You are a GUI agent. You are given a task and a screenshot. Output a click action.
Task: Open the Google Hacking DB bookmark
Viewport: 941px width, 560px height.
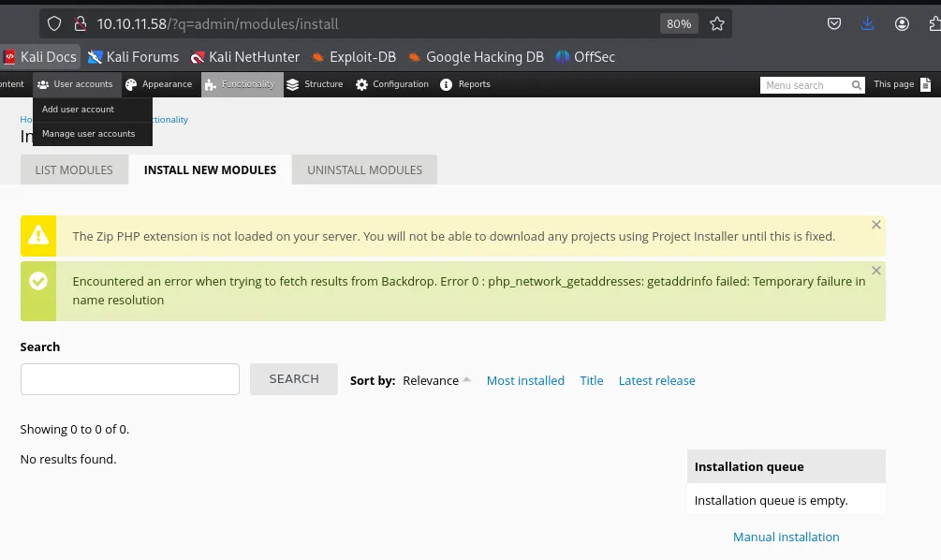[x=476, y=57]
